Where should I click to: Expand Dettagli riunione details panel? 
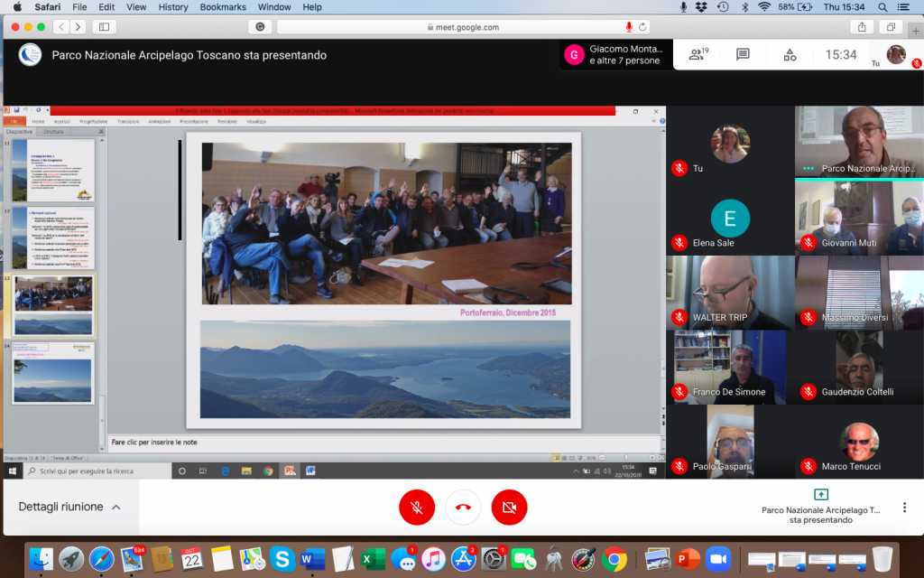[x=69, y=508]
